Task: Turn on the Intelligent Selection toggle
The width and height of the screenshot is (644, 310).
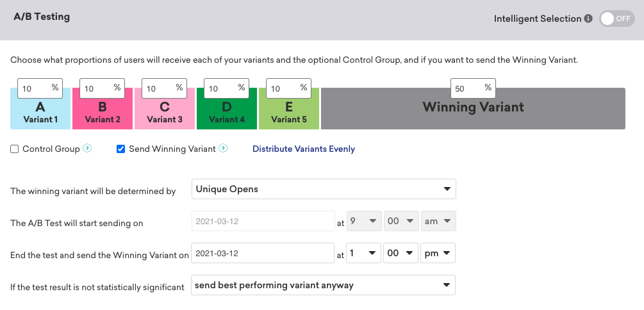Action: pyautogui.click(x=617, y=19)
